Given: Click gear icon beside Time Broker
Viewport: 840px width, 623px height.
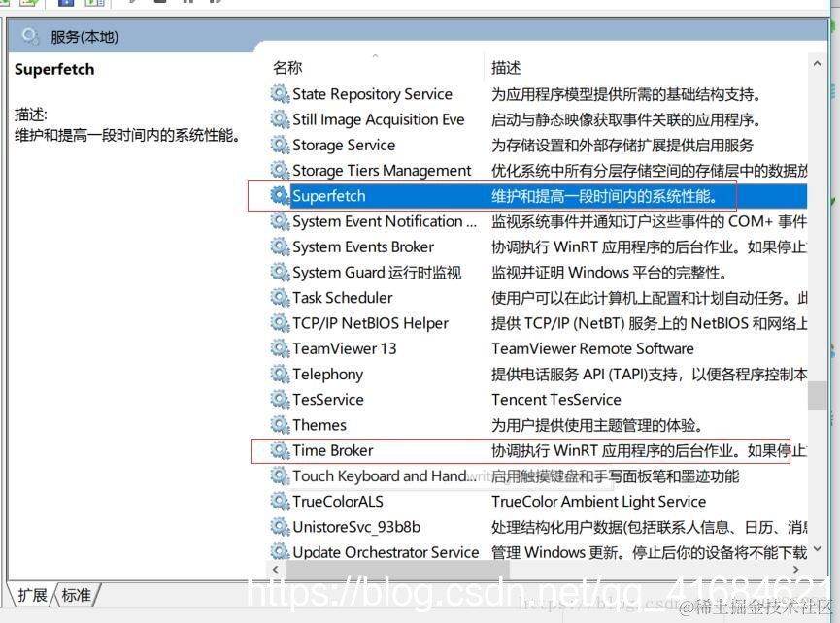Looking at the screenshot, I should pos(280,450).
